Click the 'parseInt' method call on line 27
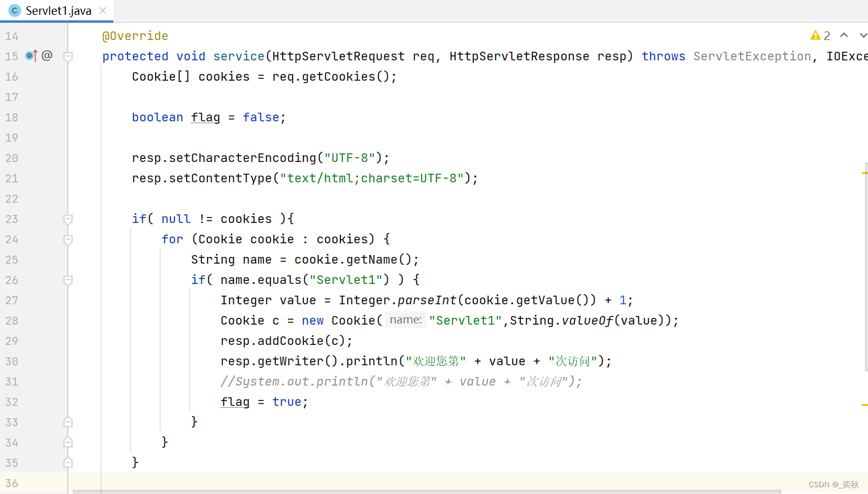Screen dimensions: 868x494 click(427, 300)
